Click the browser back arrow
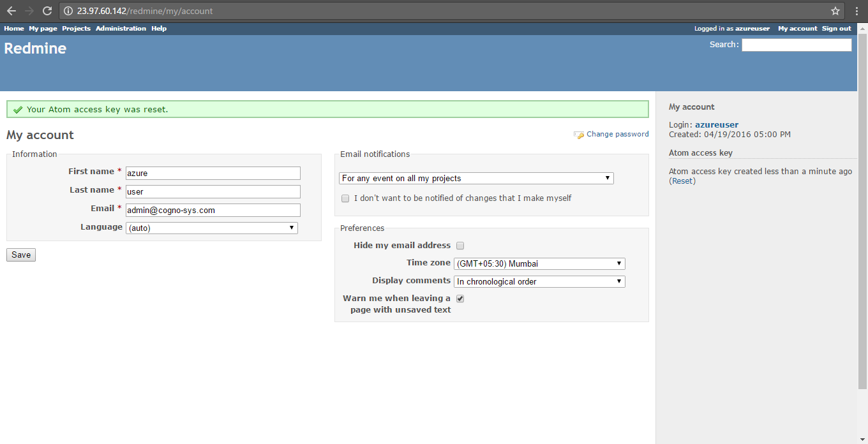The width and height of the screenshot is (868, 444). click(11, 11)
